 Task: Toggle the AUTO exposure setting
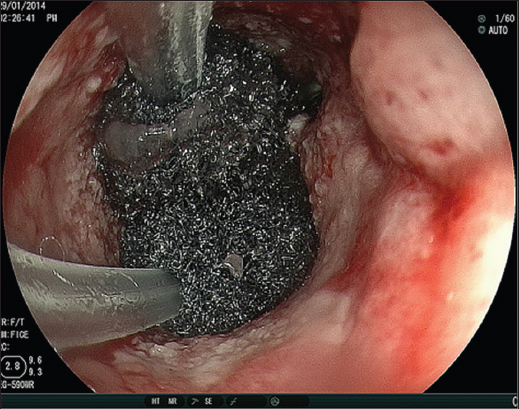498,30
